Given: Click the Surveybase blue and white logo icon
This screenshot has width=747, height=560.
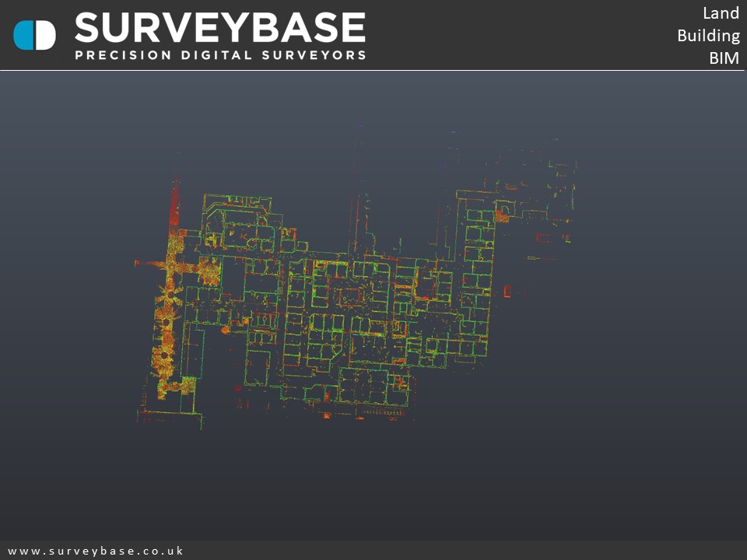Looking at the screenshot, I should pos(34,35).
